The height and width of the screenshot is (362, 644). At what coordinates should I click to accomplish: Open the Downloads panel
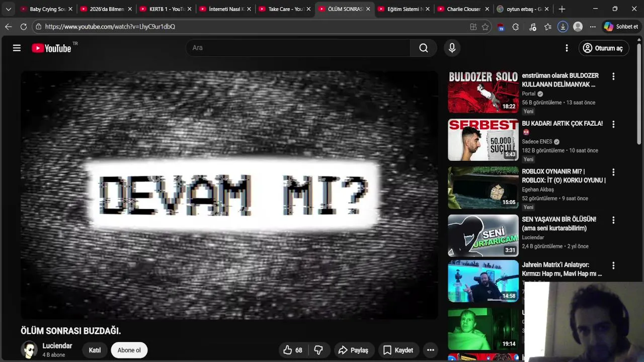(x=563, y=27)
